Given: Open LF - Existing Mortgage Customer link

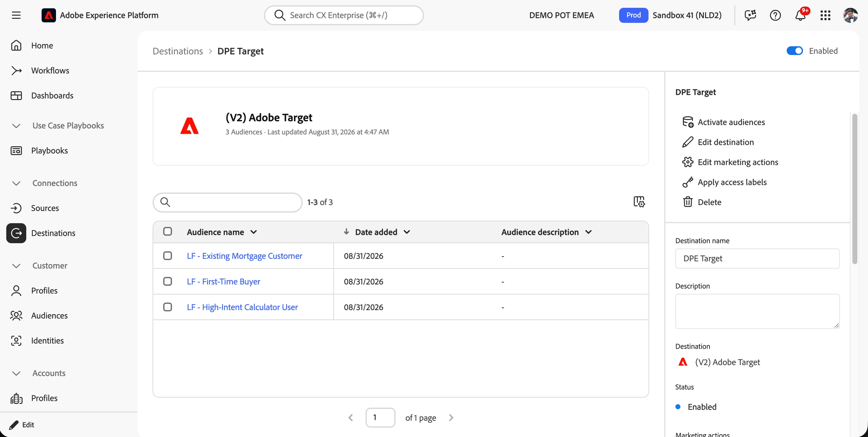Looking at the screenshot, I should point(244,256).
